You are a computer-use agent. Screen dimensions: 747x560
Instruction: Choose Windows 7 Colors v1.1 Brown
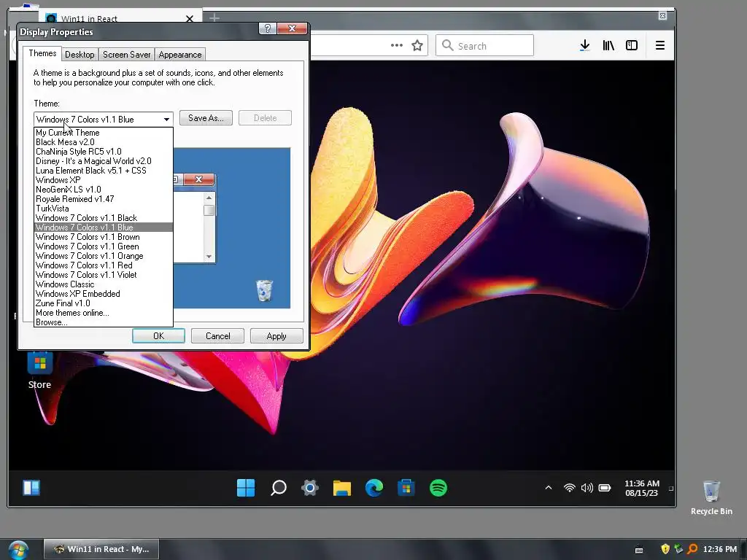[104, 237]
